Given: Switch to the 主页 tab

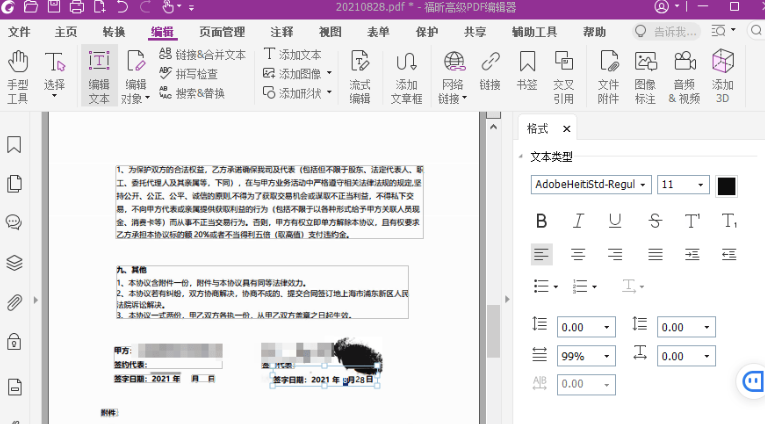Looking at the screenshot, I should [66, 32].
